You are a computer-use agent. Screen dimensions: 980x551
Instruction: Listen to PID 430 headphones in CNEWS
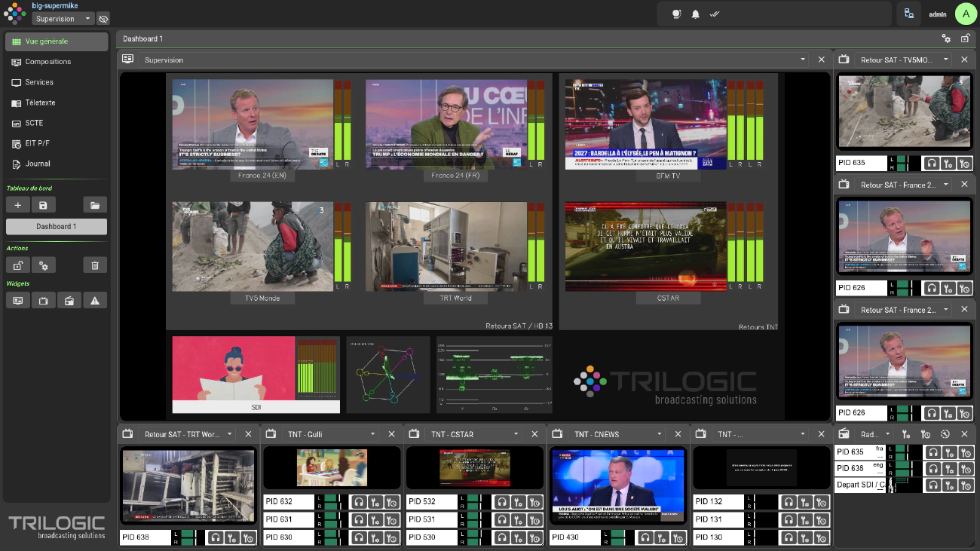(x=645, y=537)
